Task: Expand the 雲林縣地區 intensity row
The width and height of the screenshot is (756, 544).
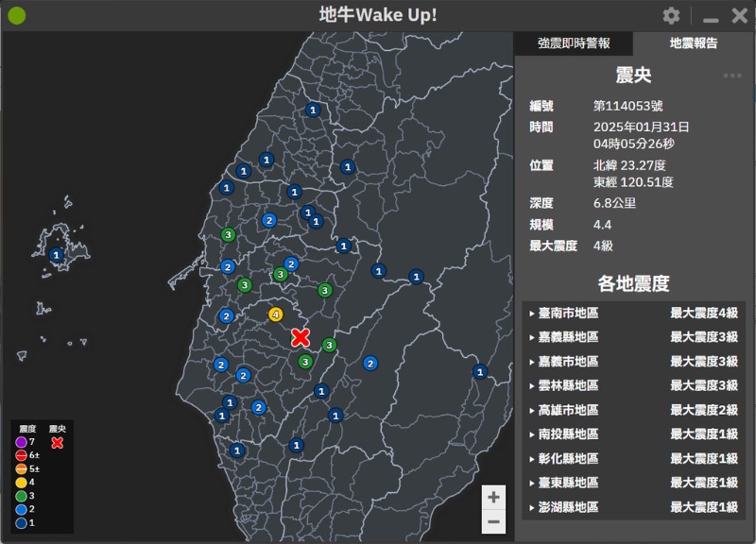Action: [x=633, y=385]
